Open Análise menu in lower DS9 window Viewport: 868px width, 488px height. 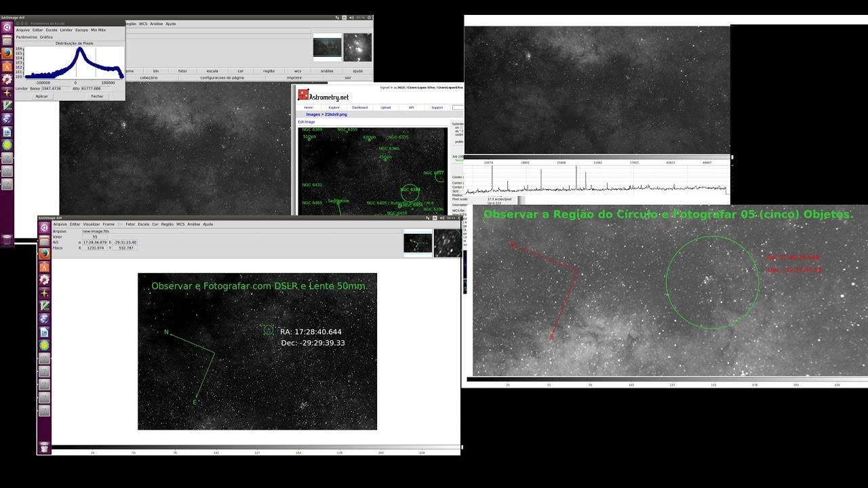pyautogui.click(x=194, y=224)
